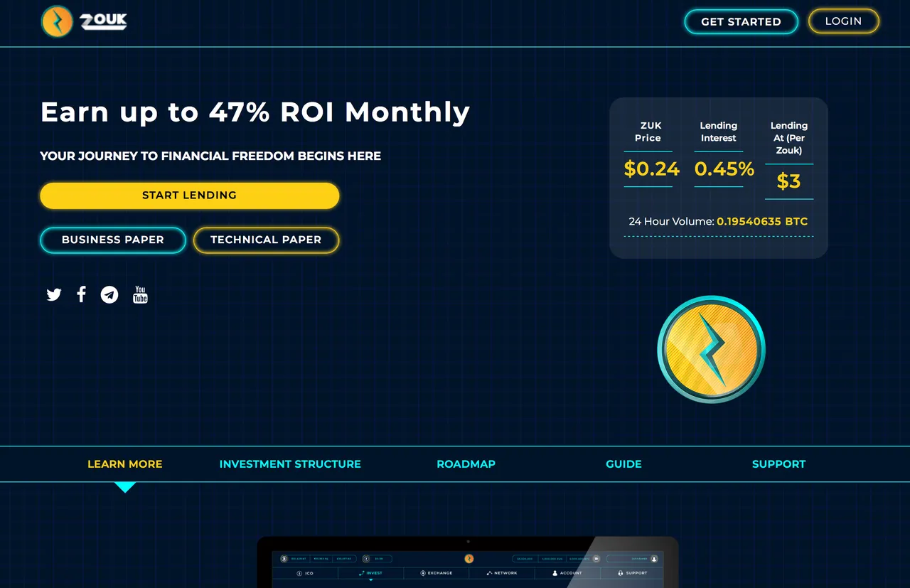Click the Get Started button
The width and height of the screenshot is (910, 588).
741,21
